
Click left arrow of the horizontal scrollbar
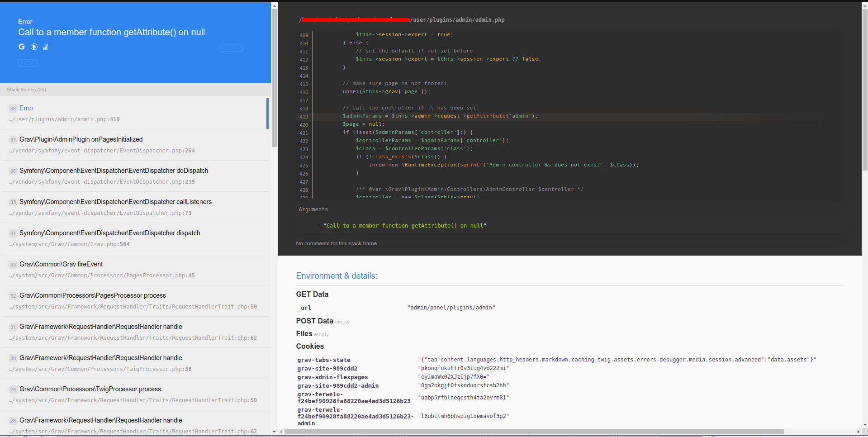pyautogui.click(x=281, y=432)
